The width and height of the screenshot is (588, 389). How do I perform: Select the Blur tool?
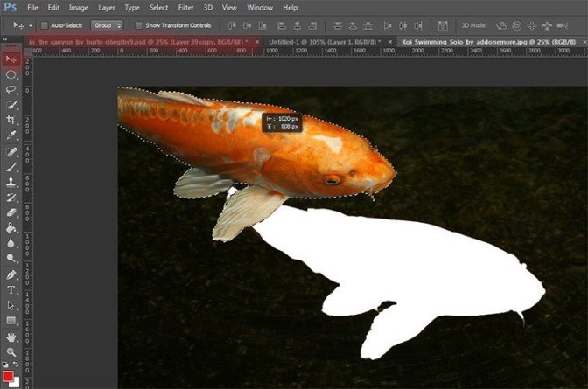click(x=10, y=243)
